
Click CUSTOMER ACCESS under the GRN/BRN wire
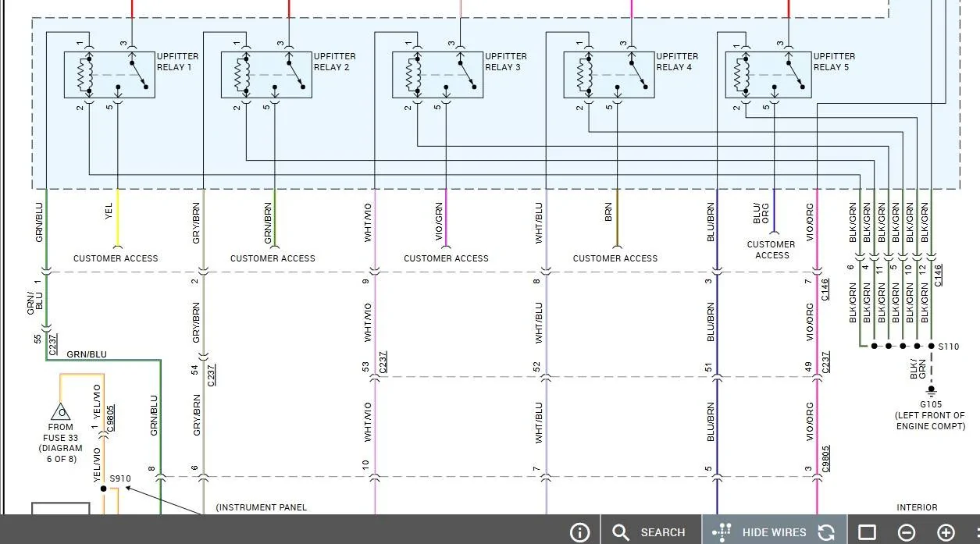tap(273, 258)
